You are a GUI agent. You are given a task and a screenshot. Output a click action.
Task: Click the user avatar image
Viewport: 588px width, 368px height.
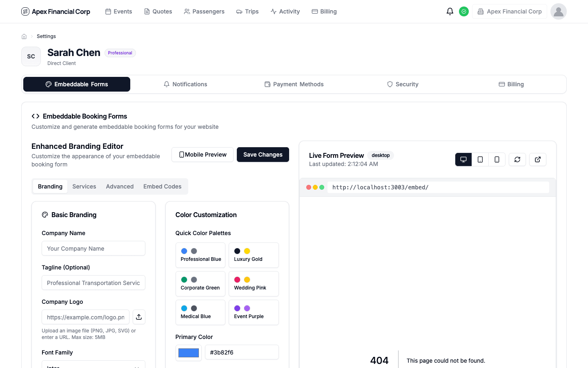pyautogui.click(x=558, y=11)
